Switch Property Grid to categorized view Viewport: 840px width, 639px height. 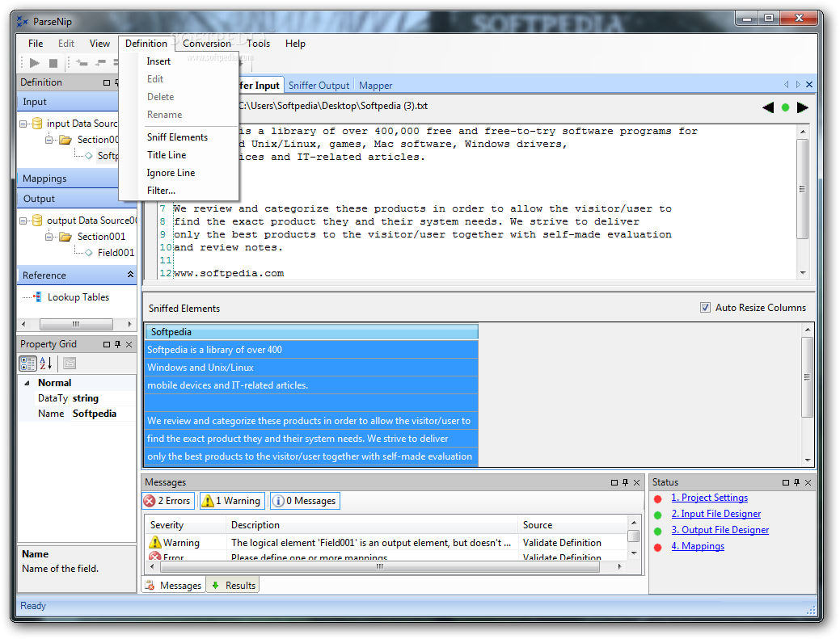tap(27, 364)
